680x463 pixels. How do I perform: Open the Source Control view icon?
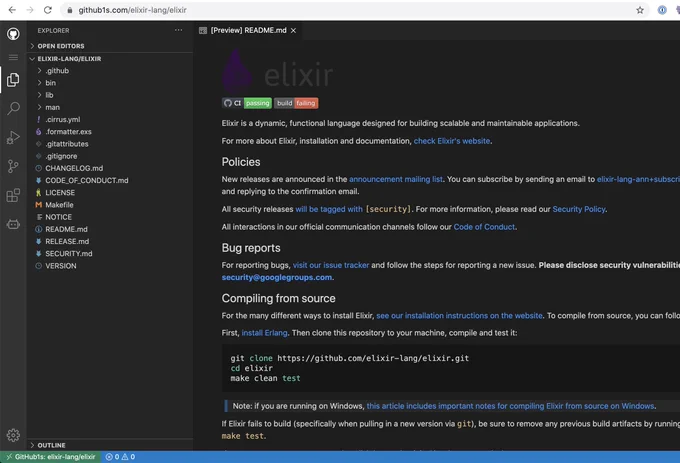(13, 166)
